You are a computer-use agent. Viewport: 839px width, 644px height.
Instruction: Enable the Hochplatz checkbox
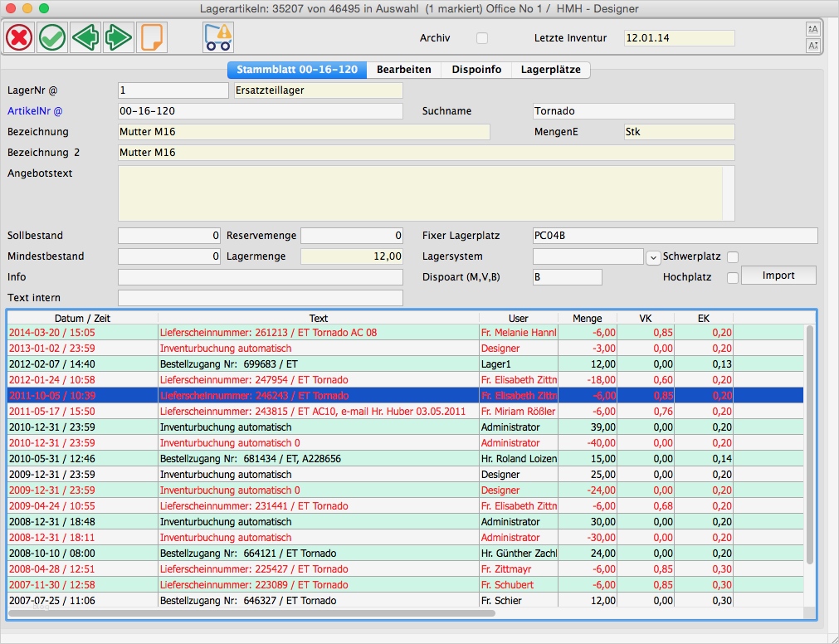pyautogui.click(x=733, y=278)
